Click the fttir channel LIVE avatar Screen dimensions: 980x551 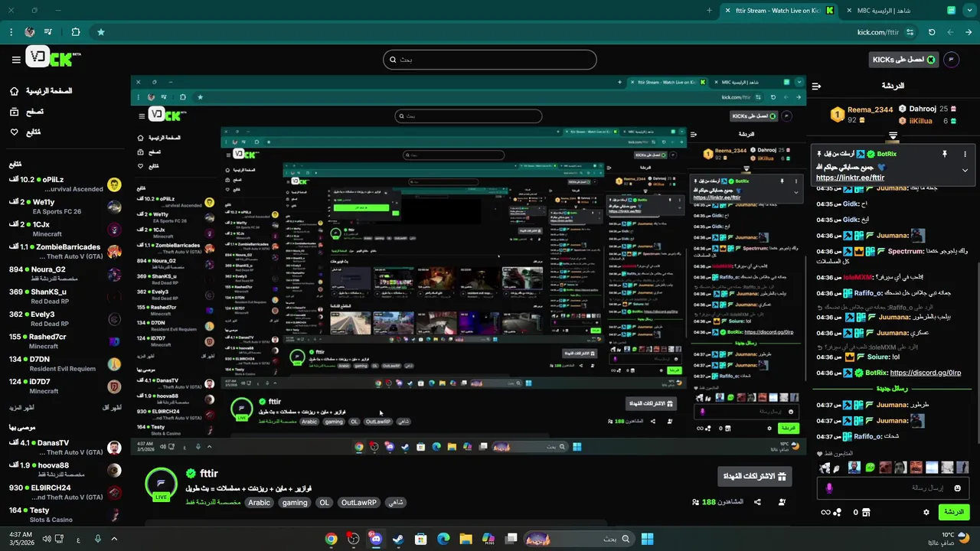(x=162, y=484)
